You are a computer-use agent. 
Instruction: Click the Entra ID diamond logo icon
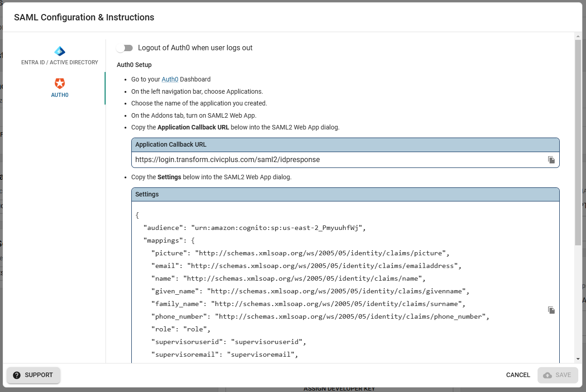(60, 51)
